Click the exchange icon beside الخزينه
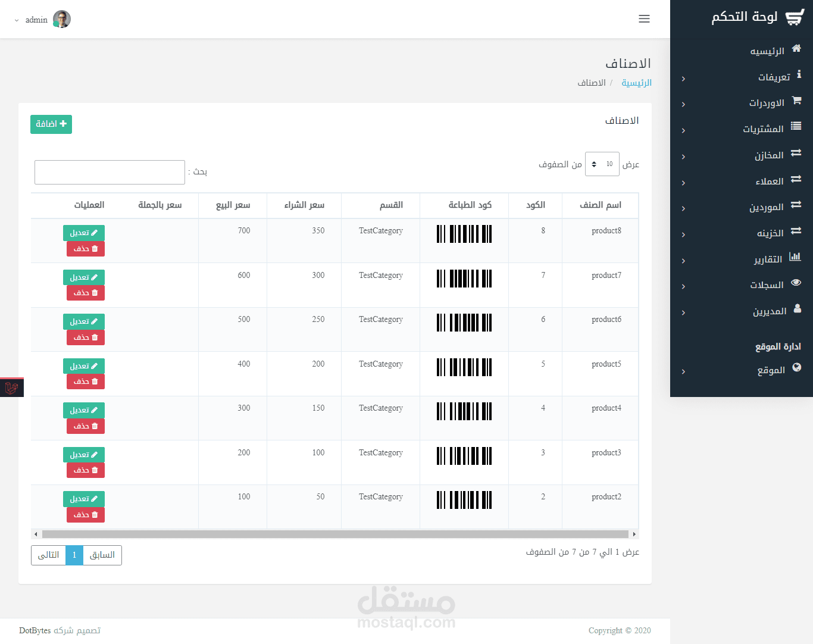813x644 pixels. click(796, 230)
